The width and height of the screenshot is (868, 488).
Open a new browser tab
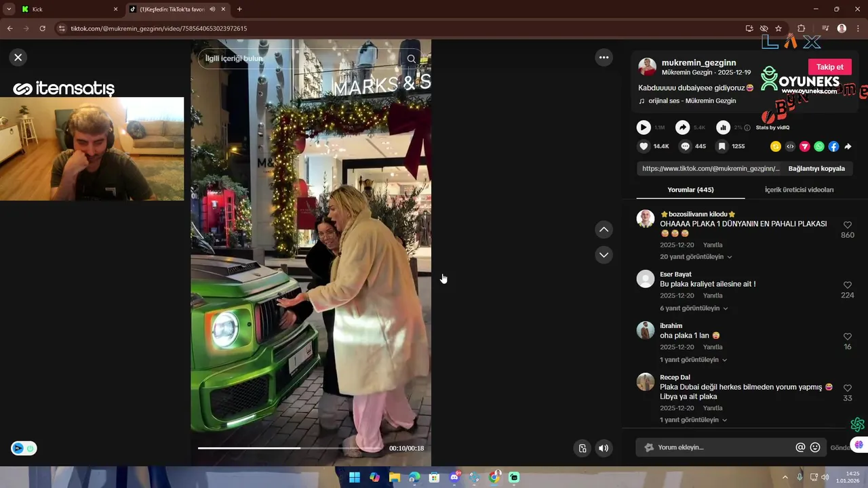point(239,9)
